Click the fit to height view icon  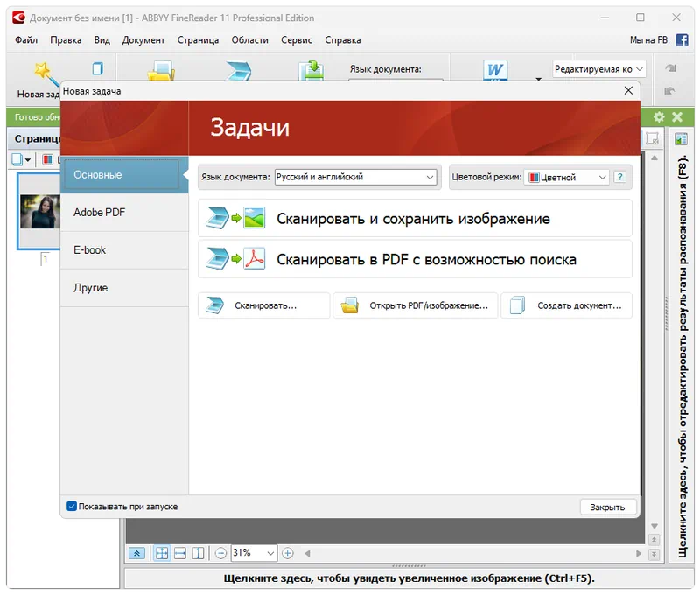coord(198,554)
